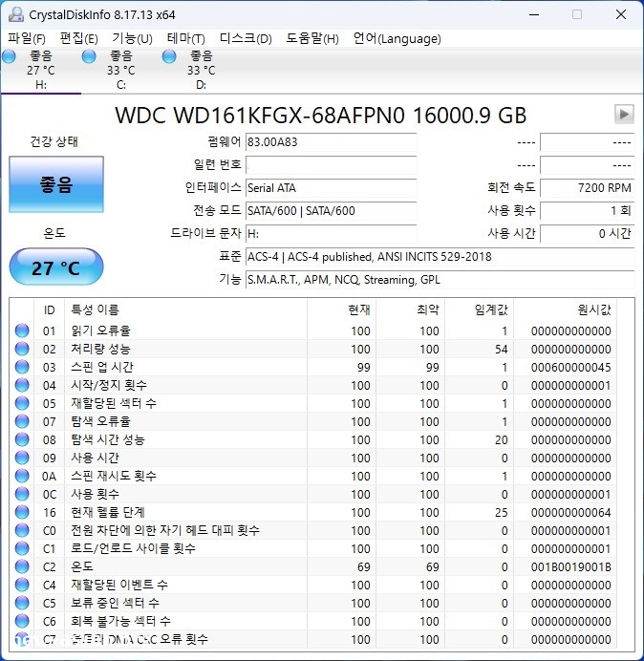The image size is (644, 661).
Task: Click status orb for attribute 03 스핀 업 시간
Action: [x=22, y=367]
